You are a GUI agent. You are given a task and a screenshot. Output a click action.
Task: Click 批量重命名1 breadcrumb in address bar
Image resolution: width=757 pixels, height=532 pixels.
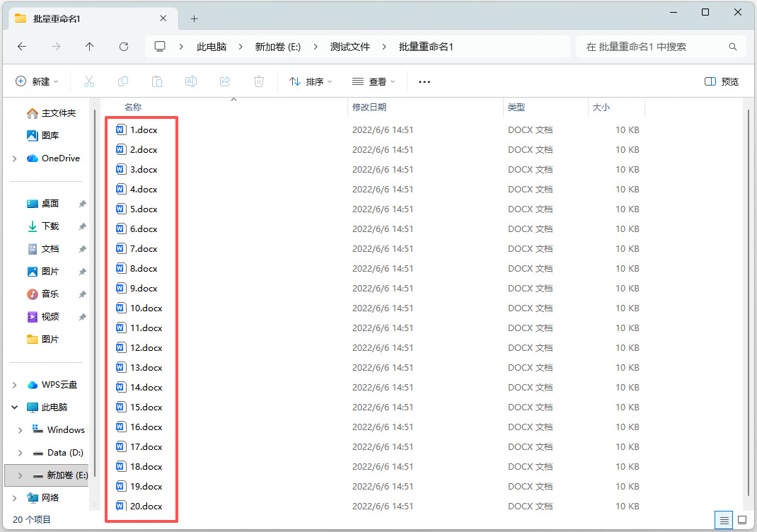click(x=426, y=47)
